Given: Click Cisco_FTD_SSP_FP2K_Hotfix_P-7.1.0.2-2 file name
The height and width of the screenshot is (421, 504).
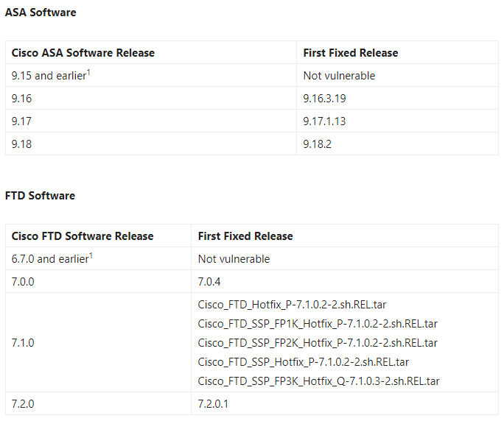Looking at the screenshot, I should 318,343.
